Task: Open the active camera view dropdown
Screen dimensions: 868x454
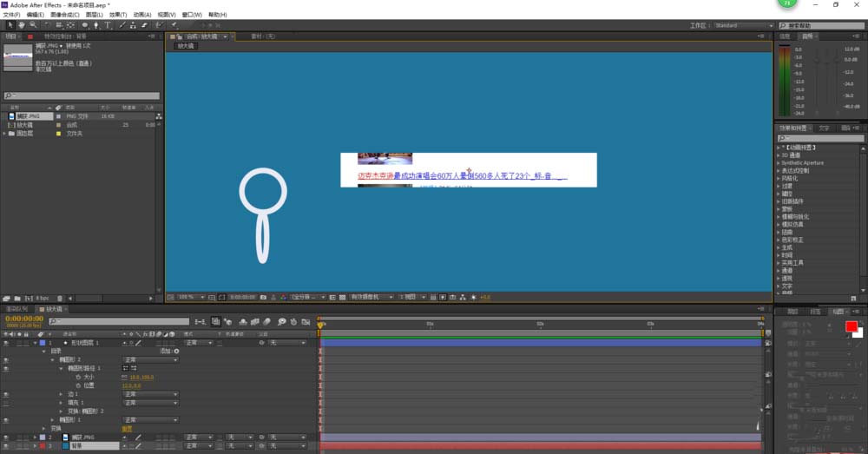Action: click(371, 298)
